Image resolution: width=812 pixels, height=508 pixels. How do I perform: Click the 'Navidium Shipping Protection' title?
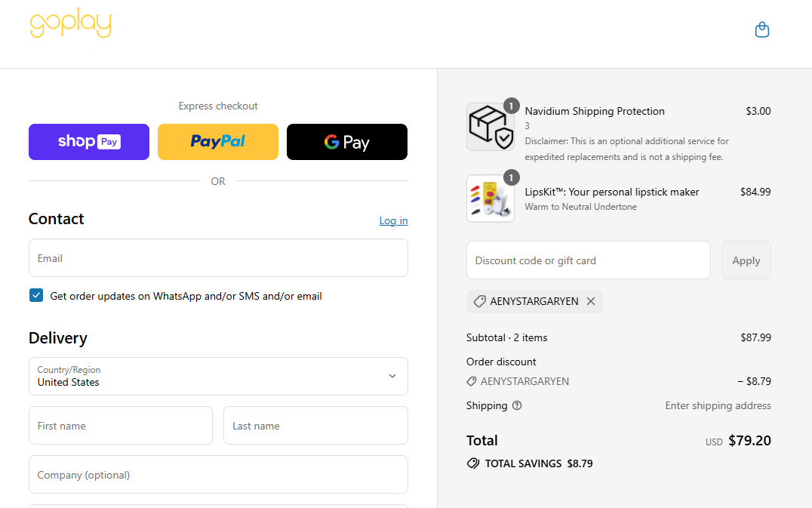tap(595, 111)
